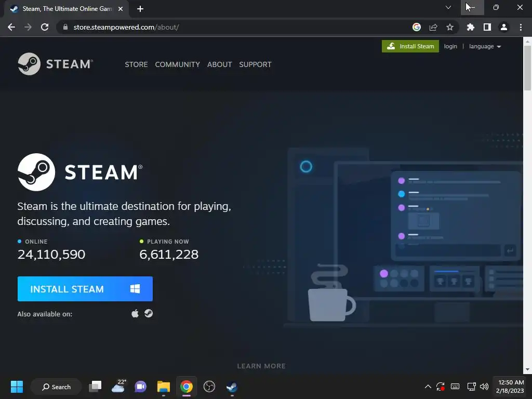Click the large Steam logo in hero section
The height and width of the screenshot is (399, 532).
coord(80,172)
